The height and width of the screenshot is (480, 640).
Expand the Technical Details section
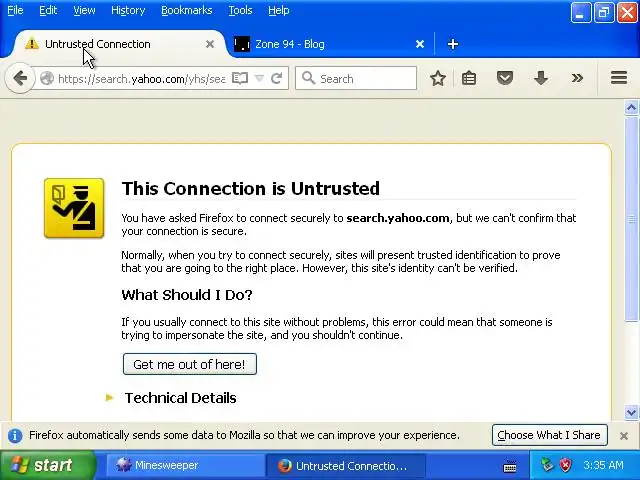180,398
